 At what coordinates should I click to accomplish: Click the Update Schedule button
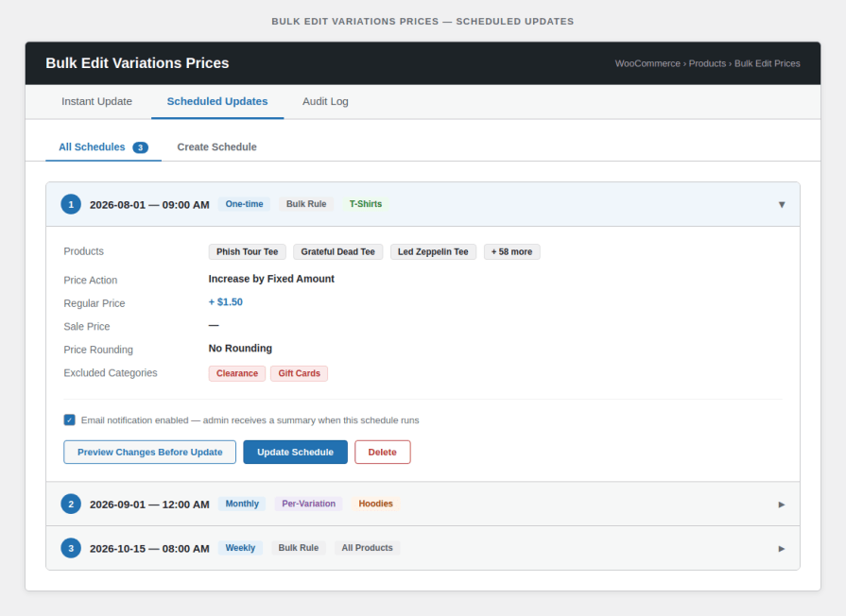click(295, 452)
